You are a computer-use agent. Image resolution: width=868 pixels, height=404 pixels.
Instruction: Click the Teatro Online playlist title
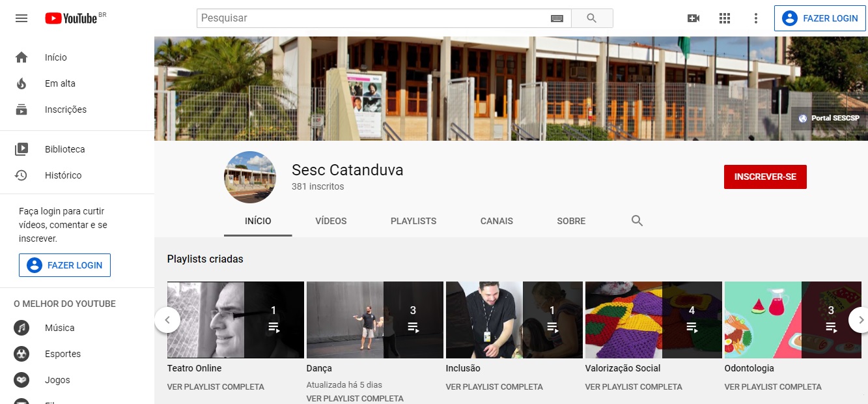195,368
